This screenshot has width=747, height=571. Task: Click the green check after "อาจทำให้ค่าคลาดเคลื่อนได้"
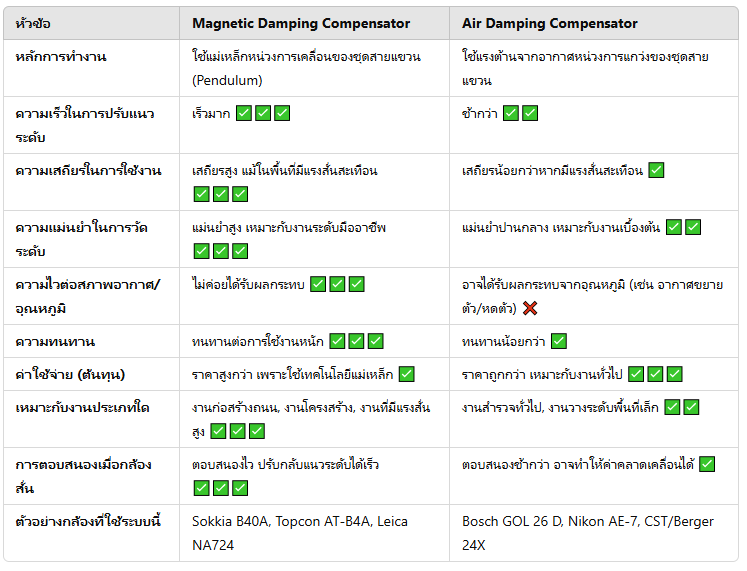707,464
